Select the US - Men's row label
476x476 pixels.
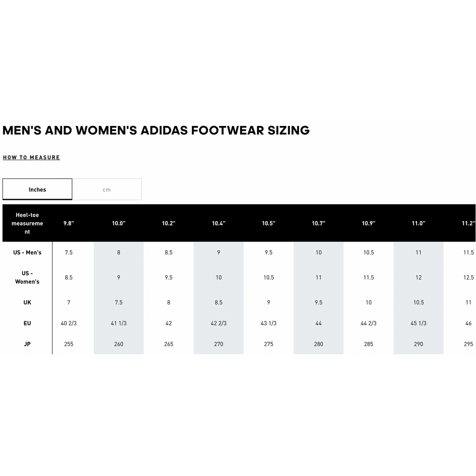pos(27,252)
